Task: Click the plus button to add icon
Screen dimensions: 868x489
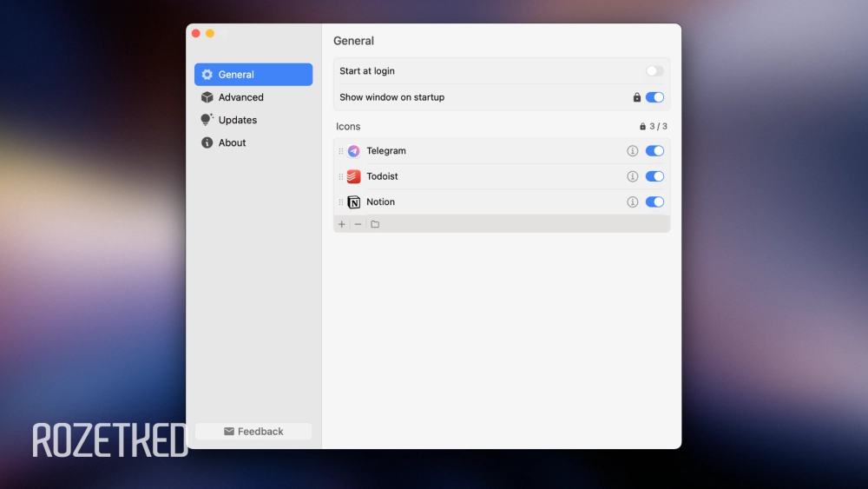Action: 342,224
